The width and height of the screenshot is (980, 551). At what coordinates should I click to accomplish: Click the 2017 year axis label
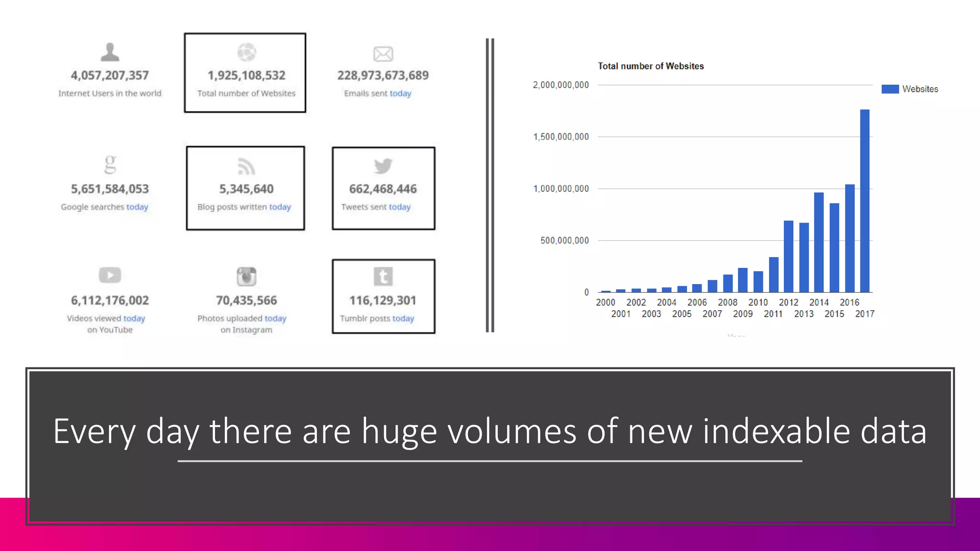(x=865, y=314)
